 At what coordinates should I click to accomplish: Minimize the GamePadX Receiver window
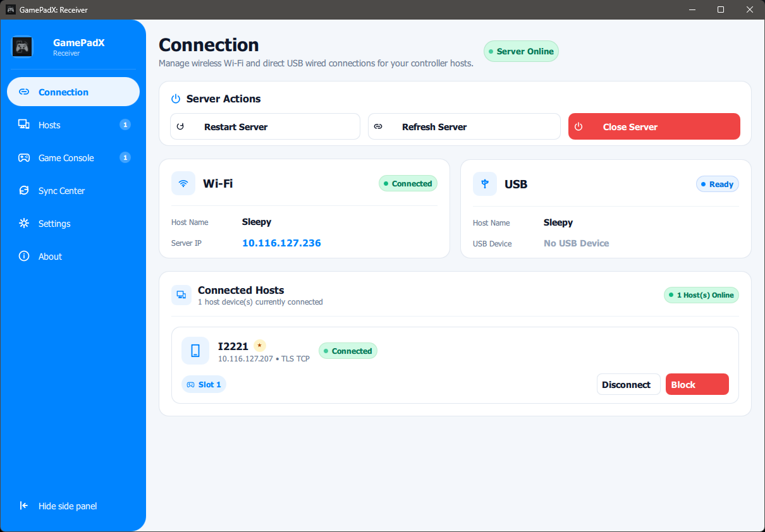(692, 9)
